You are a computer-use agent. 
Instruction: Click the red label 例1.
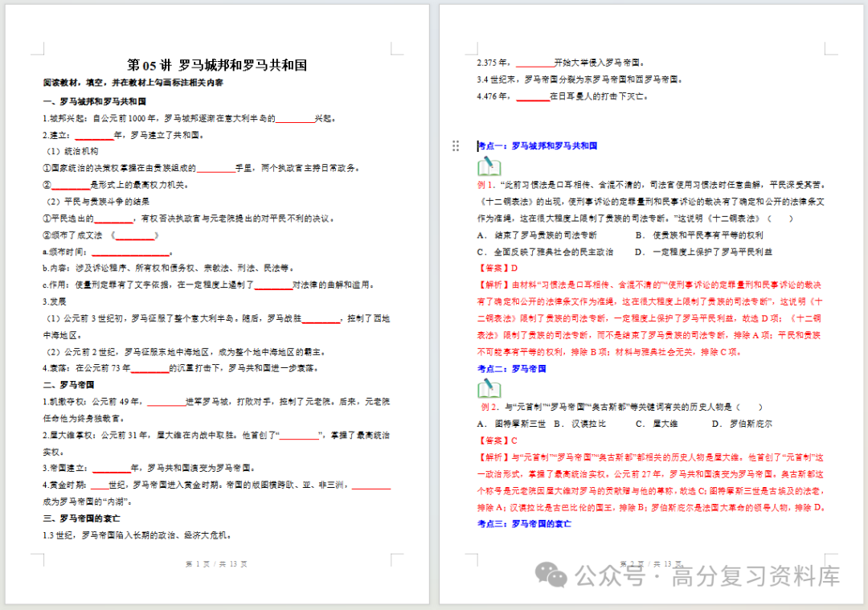coord(486,185)
